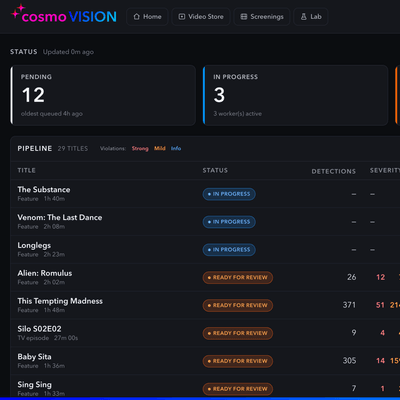Click Ready for Review for This Tempting Madness

(238, 305)
